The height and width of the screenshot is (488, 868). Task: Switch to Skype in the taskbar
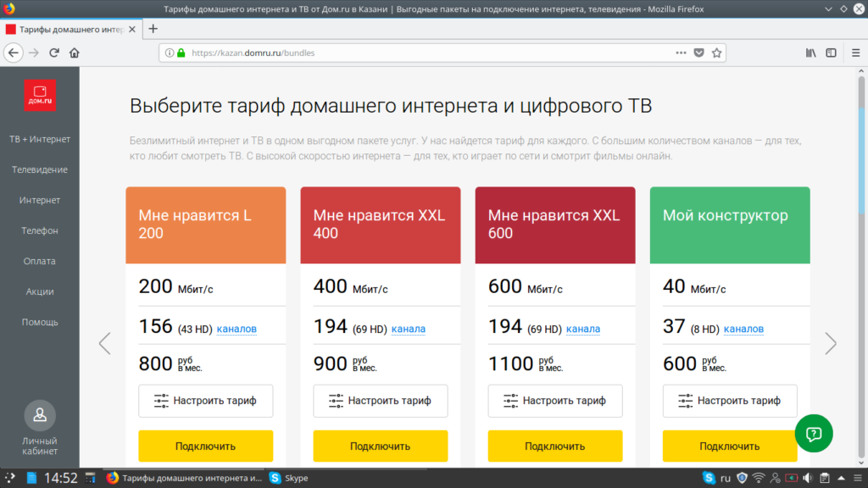[289, 478]
